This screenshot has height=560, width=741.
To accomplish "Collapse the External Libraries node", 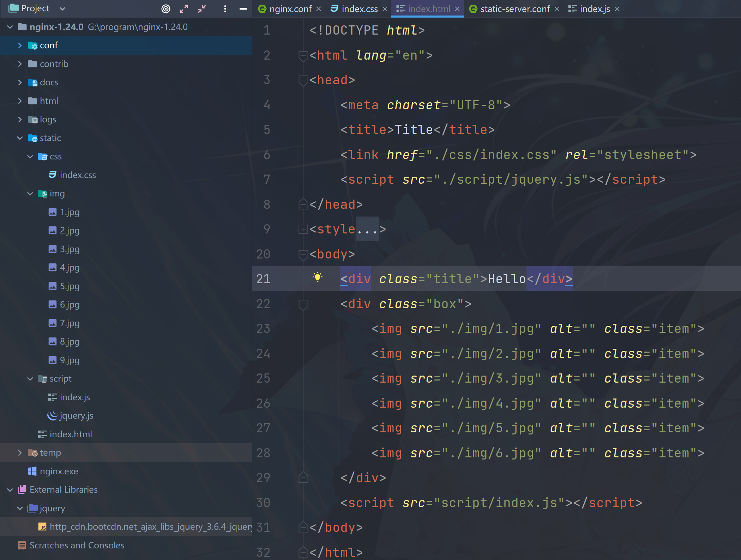I will click(x=10, y=490).
